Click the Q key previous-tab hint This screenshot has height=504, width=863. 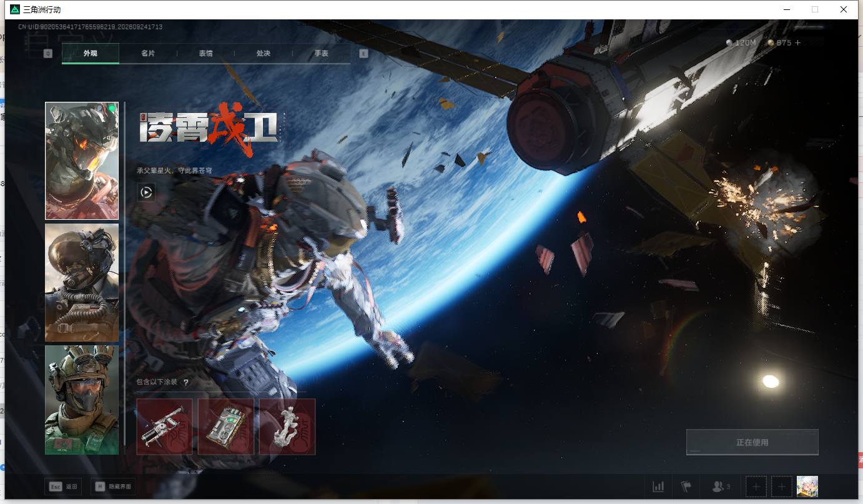48,54
